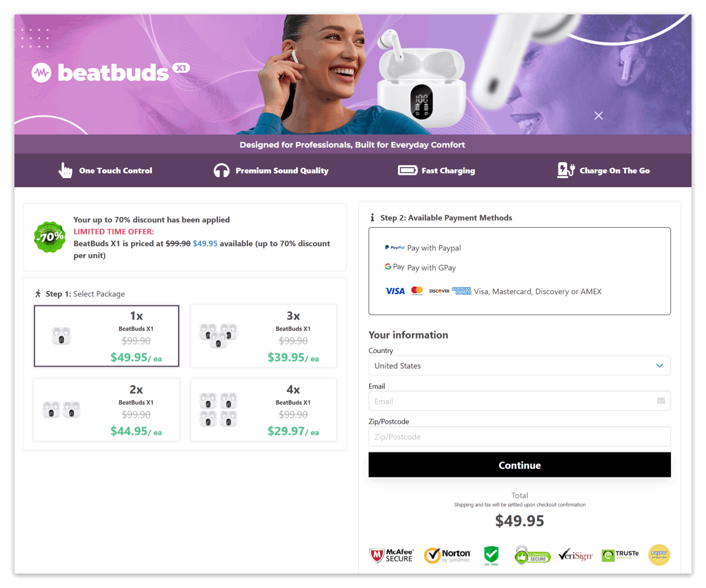Click the GPay payment icon
This screenshot has height=588, width=706.
393,267
